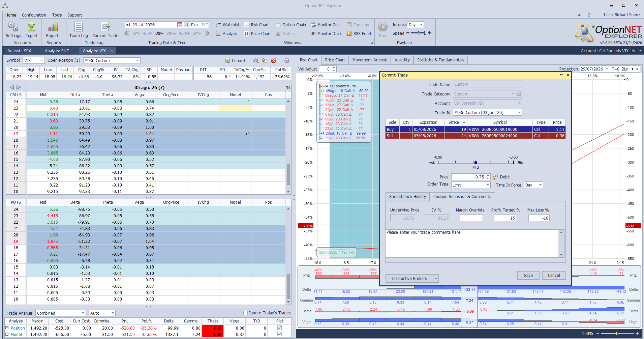Close the Analysis: VIX tab
The height and width of the screenshot is (339, 644).
pos(112,51)
